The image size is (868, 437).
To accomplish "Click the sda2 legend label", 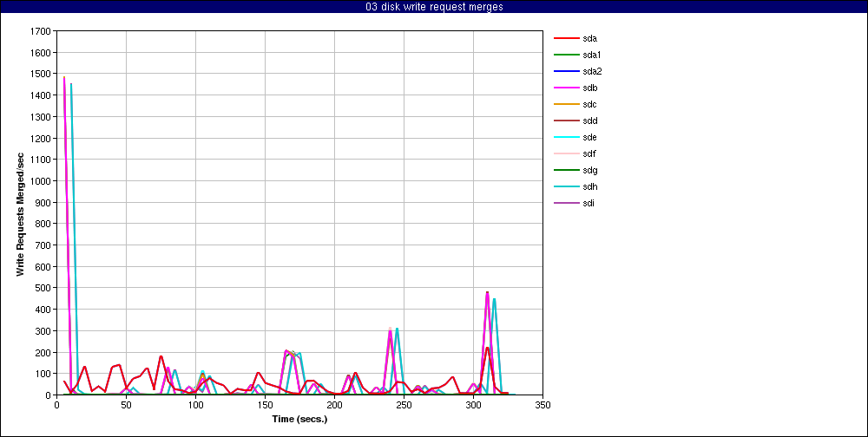I will pos(592,71).
